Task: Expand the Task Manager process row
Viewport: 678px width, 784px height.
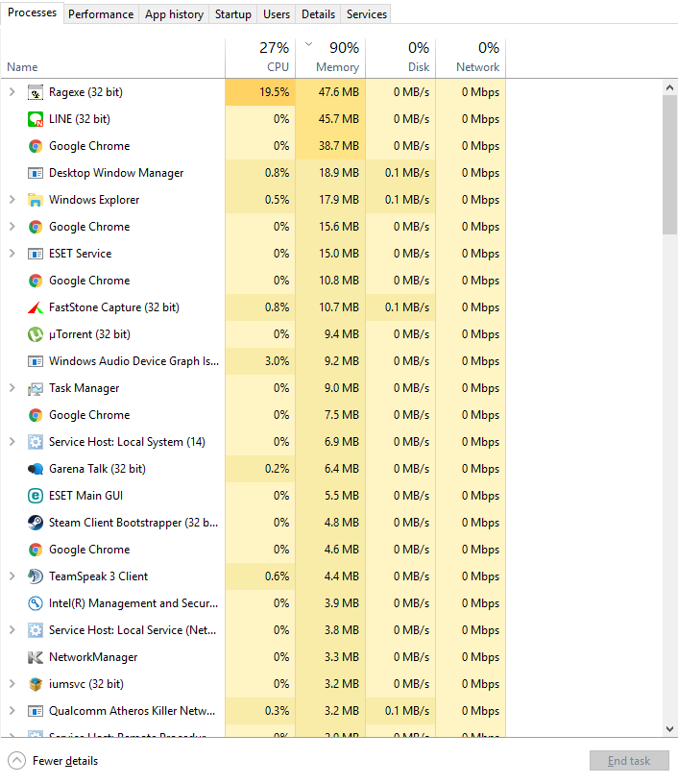Action: click(x=12, y=388)
